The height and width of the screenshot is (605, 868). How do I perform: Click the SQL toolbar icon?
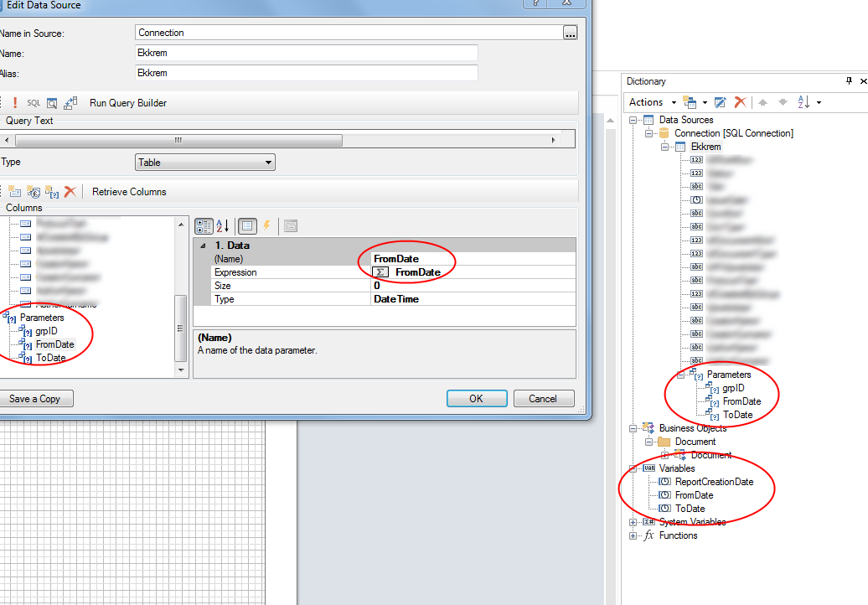click(34, 103)
